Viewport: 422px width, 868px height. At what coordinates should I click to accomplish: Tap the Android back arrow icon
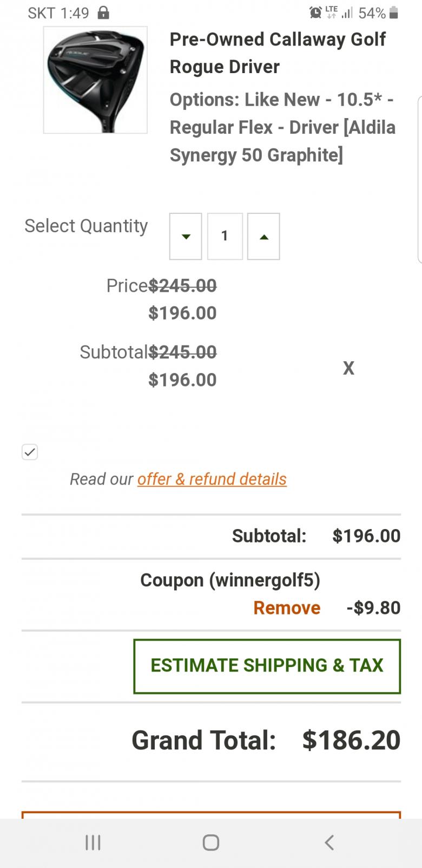pos(329,842)
